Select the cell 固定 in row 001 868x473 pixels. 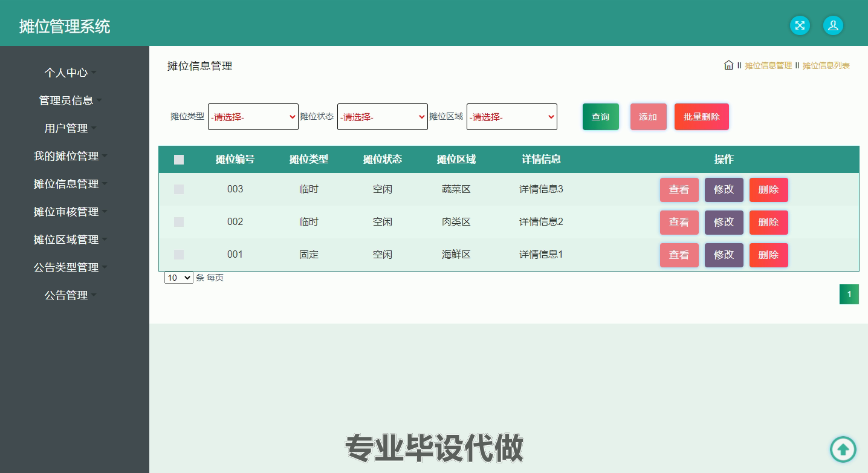point(309,255)
